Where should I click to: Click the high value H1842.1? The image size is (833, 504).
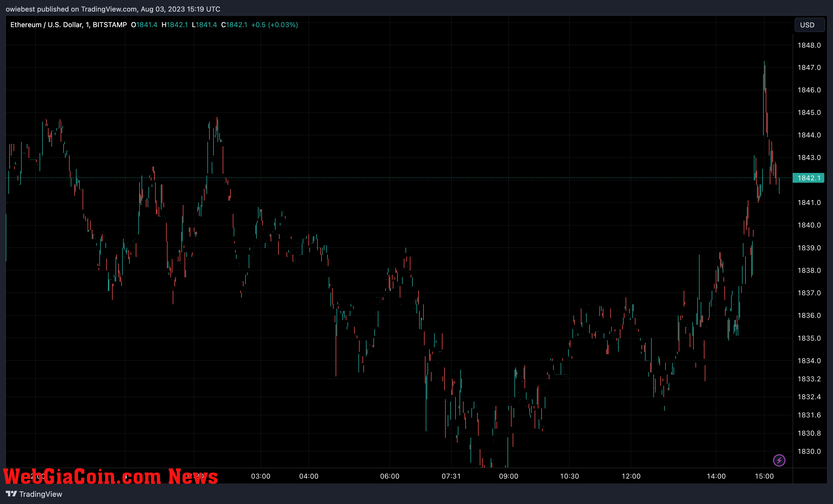click(175, 25)
